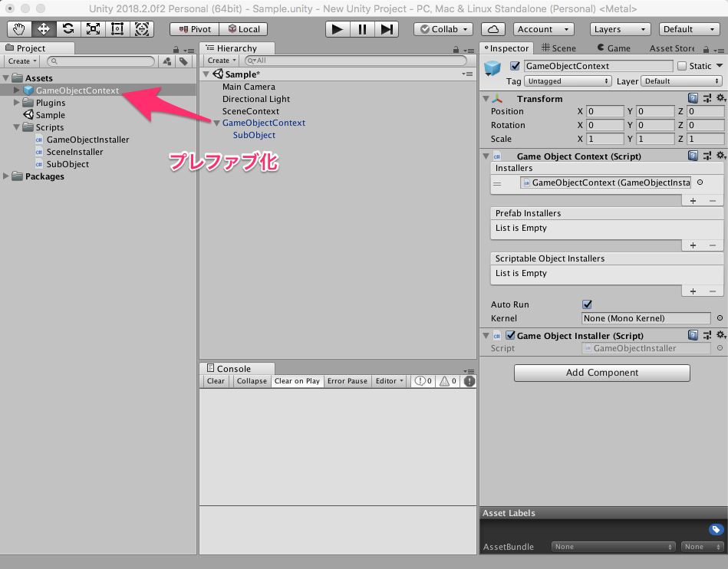728x569 pixels.
Task: Toggle the Auto Run checkbox
Action: [588, 304]
